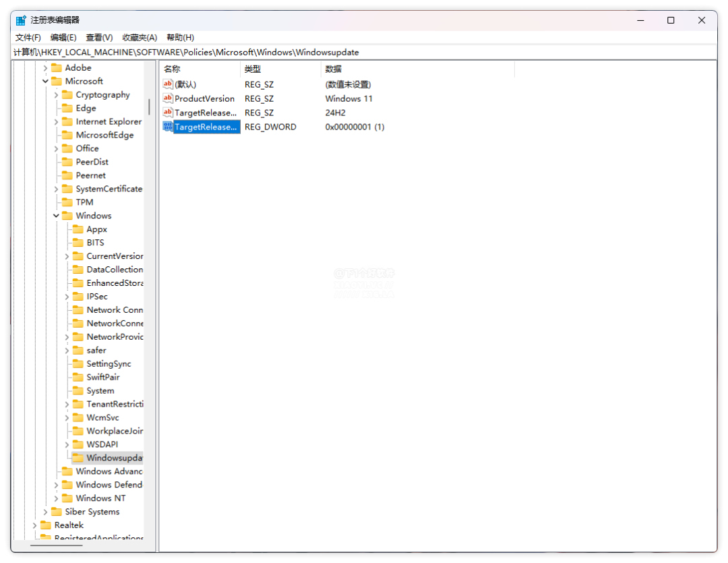Click the Siber Systems folder icon
The image size is (728, 563).
point(57,512)
